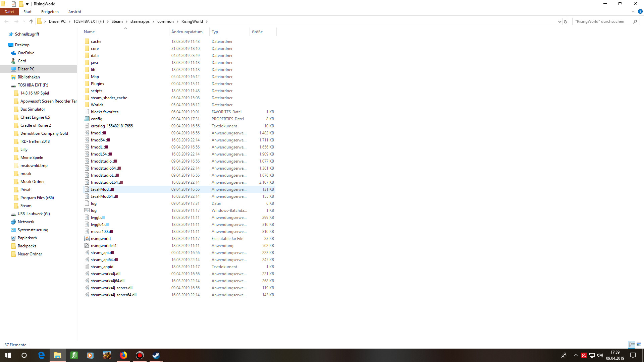Click the common breadcrumb link
This screenshot has width=644, height=362.
(165, 21)
